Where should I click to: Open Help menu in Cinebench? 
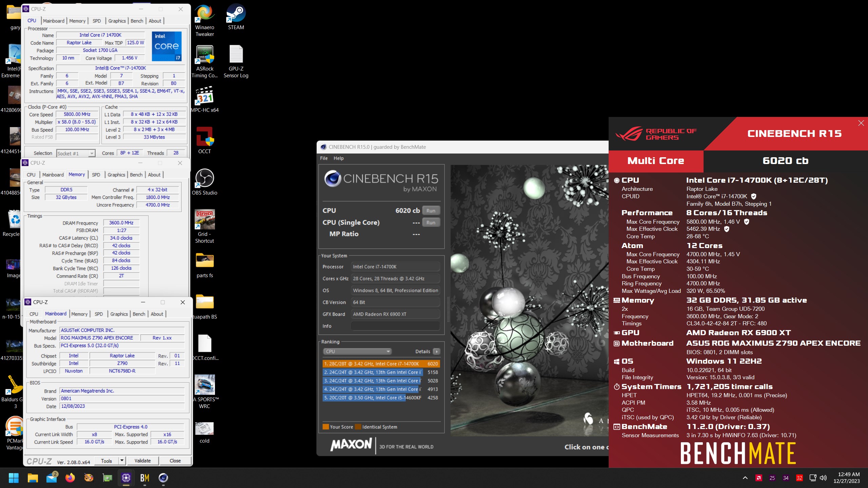click(x=338, y=158)
